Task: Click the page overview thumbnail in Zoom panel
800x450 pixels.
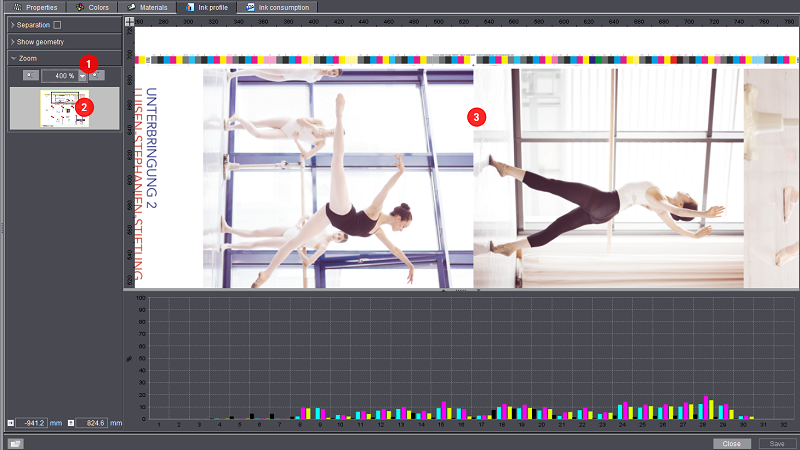Action: tap(62, 107)
